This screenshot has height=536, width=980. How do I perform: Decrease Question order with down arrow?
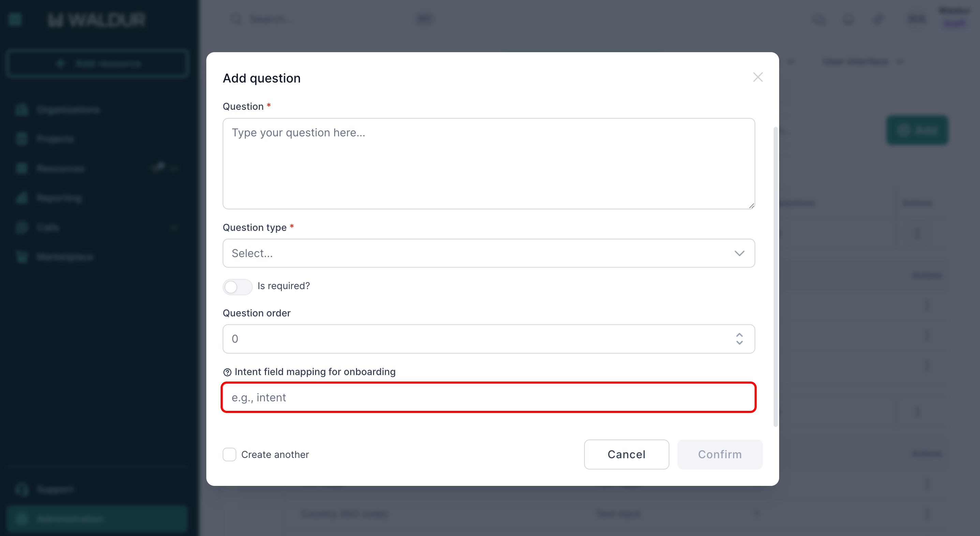click(x=739, y=343)
